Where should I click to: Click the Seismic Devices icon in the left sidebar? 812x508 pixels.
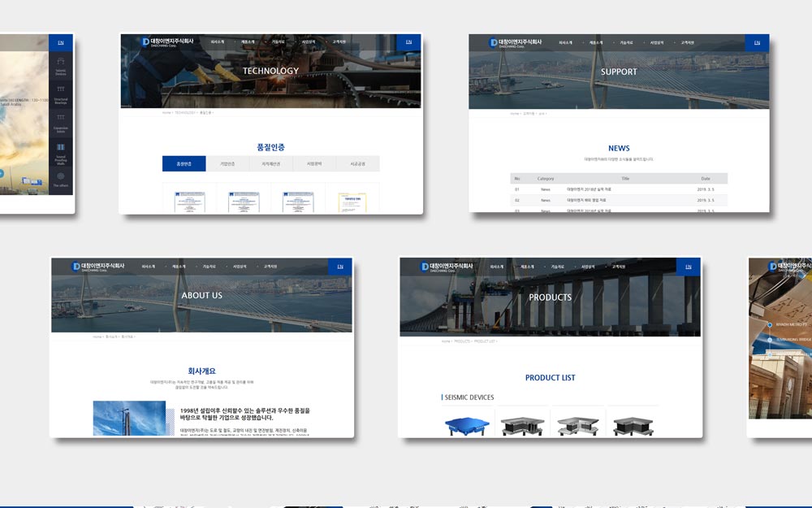[61, 65]
